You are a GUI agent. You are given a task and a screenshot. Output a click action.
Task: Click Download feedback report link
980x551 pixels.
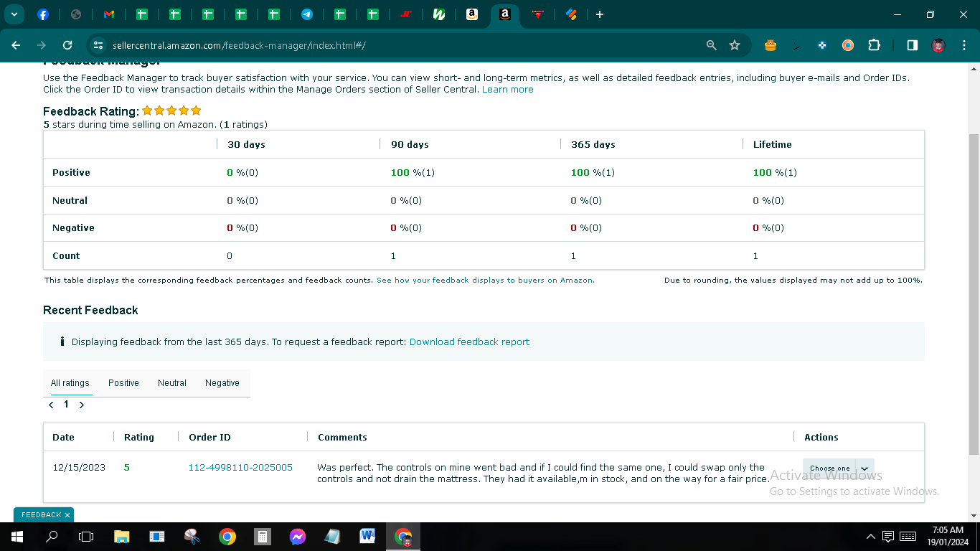[x=469, y=342]
